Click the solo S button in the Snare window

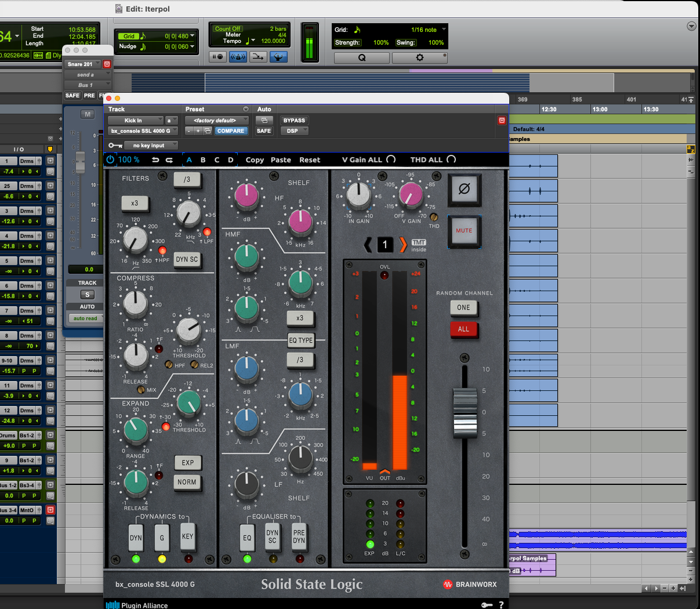[x=88, y=295]
